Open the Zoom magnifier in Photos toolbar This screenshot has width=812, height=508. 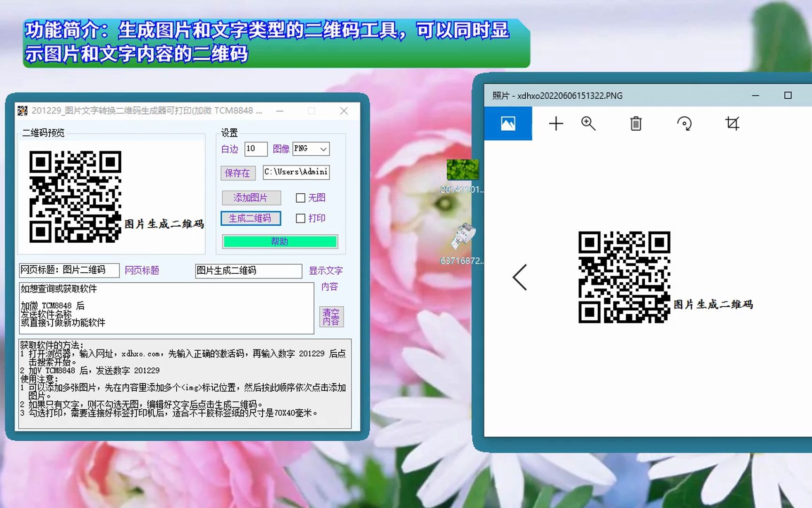(x=588, y=123)
